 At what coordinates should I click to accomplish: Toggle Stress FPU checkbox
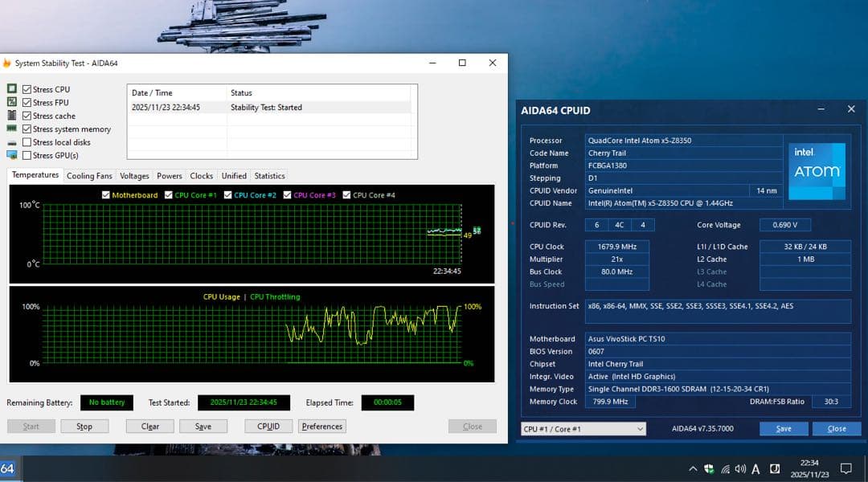point(27,102)
